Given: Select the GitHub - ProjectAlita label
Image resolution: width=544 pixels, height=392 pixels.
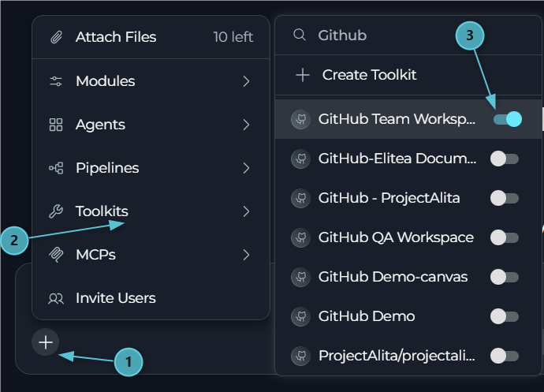Looking at the screenshot, I should tap(389, 198).
